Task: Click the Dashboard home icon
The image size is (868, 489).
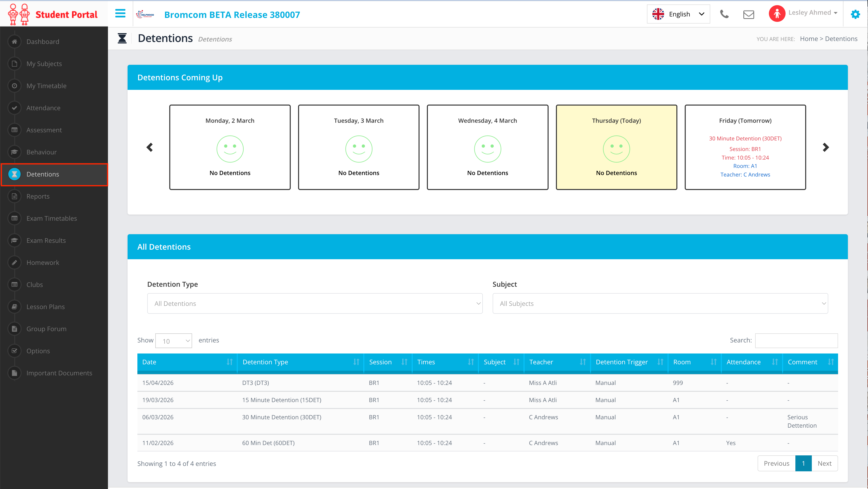Action: point(14,41)
